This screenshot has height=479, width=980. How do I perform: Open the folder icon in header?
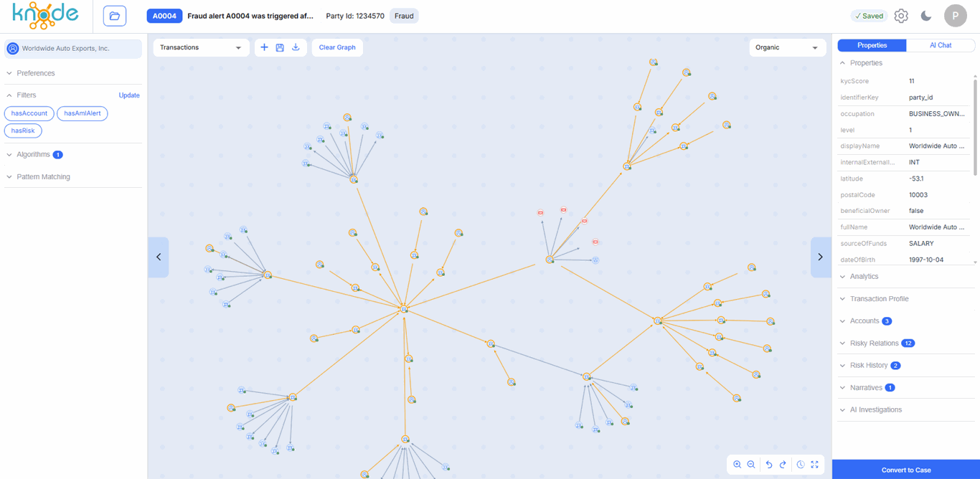point(115,16)
